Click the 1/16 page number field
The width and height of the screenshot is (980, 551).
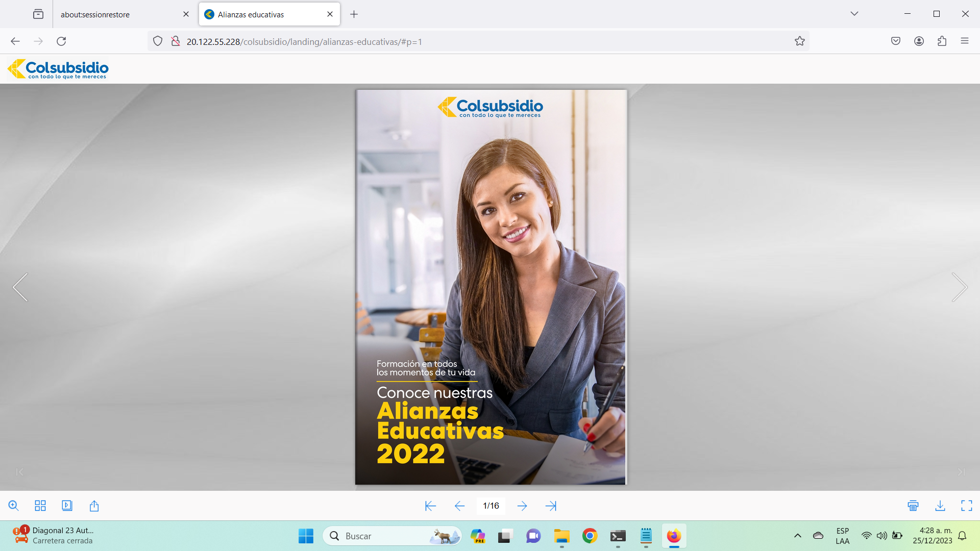[491, 506]
